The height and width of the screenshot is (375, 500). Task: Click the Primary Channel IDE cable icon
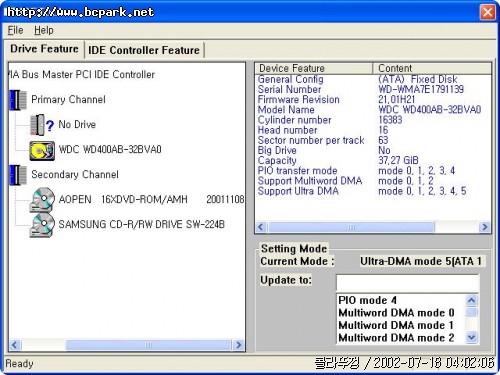click(x=18, y=100)
